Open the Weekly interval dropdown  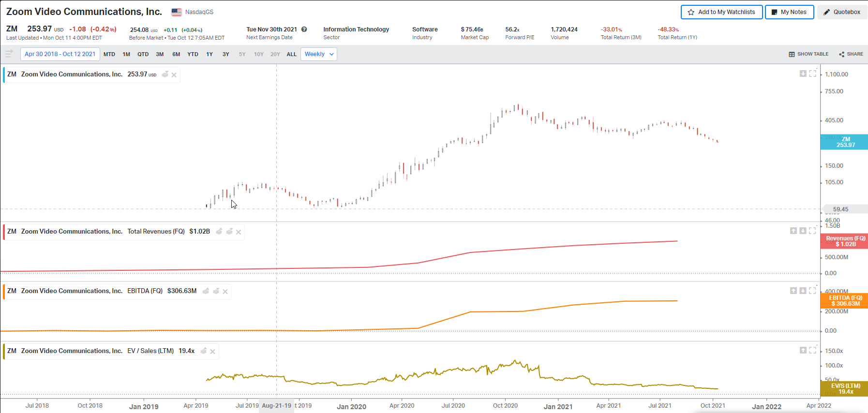pyautogui.click(x=319, y=54)
